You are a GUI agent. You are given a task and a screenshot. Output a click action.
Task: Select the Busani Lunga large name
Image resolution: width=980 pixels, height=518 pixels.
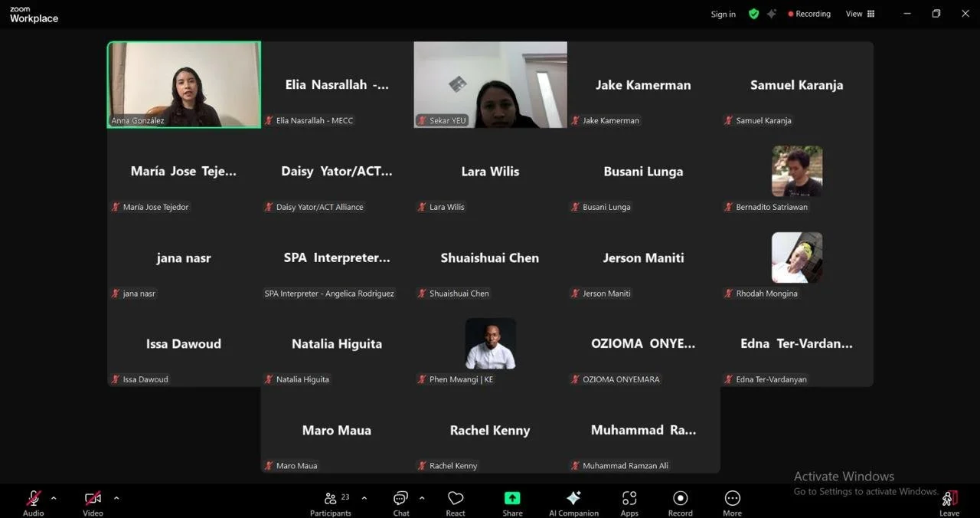(643, 172)
